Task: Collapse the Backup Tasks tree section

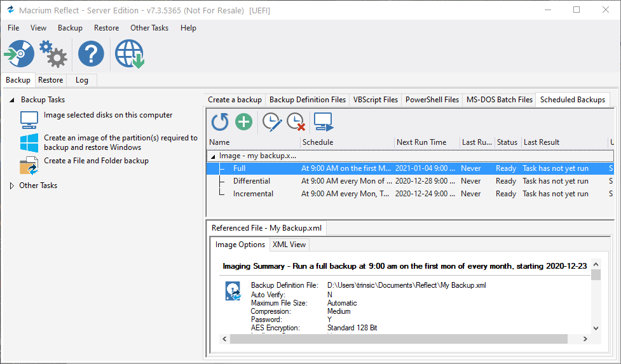Action: pos(12,100)
